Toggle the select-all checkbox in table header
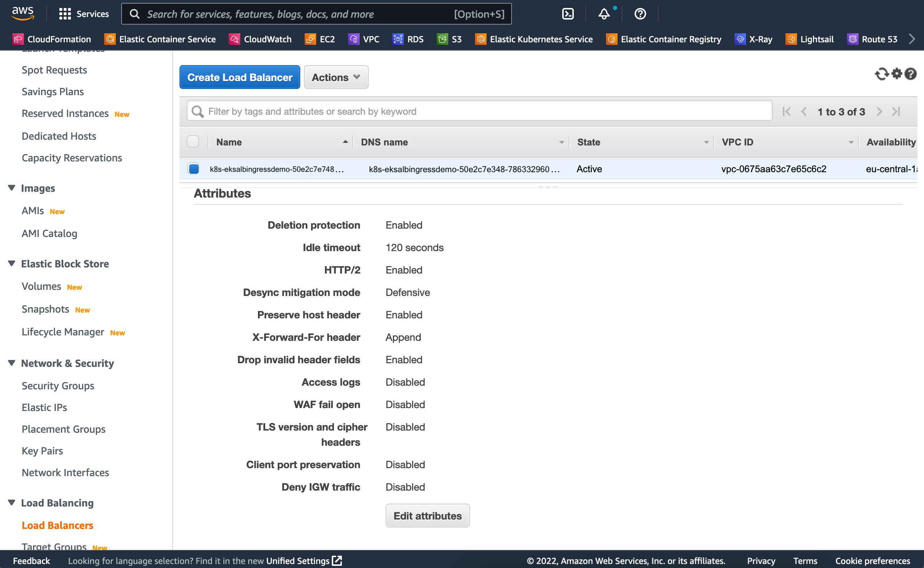 [x=193, y=141]
